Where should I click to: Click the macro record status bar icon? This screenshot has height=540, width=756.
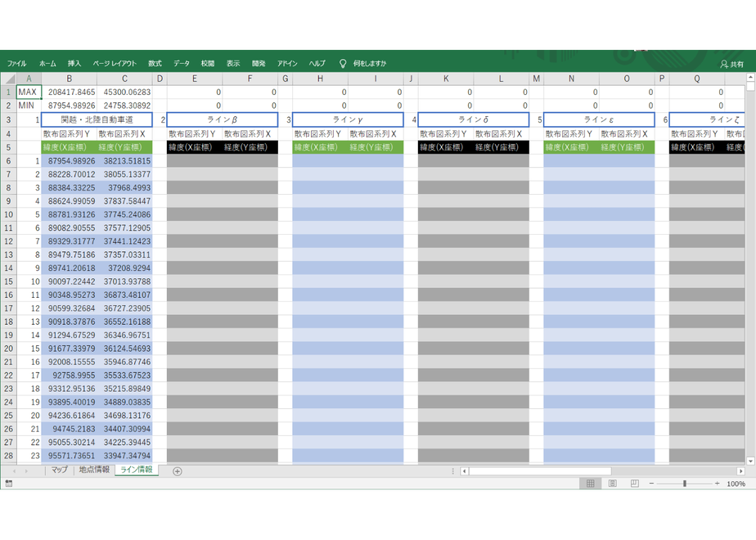pos(8,483)
